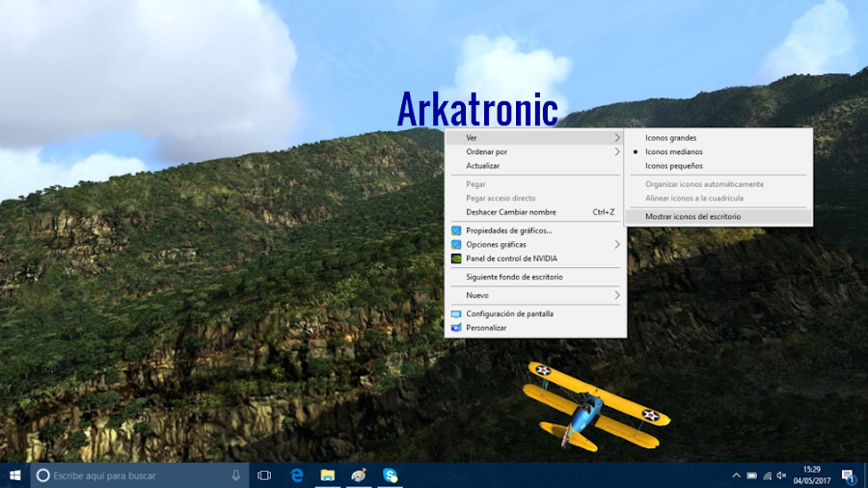Image resolution: width=868 pixels, height=488 pixels.
Task: Open the Action Center notifications
Action: pyautogui.click(x=848, y=475)
